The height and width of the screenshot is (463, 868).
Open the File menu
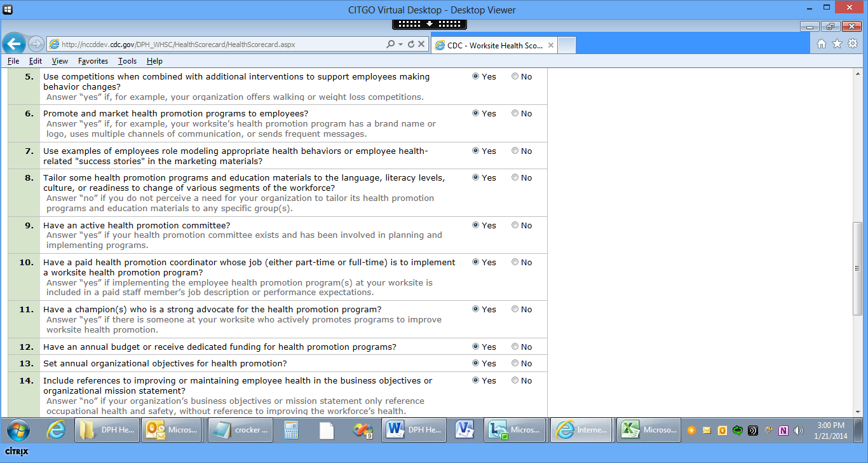13,61
